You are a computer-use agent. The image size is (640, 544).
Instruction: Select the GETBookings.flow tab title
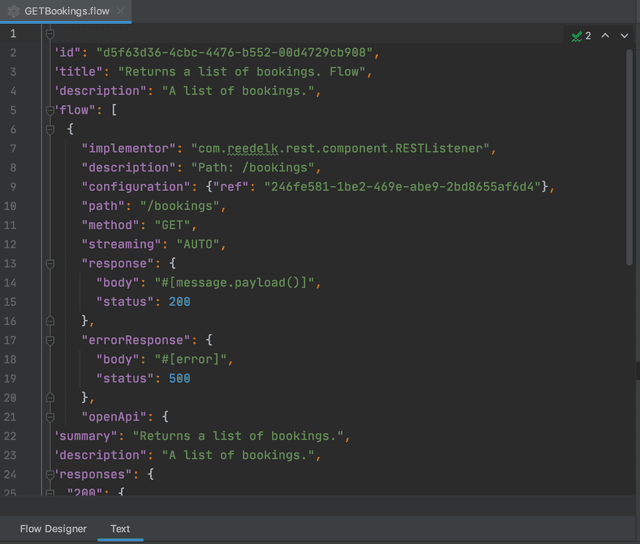pyautogui.click(x=66, y=11)
